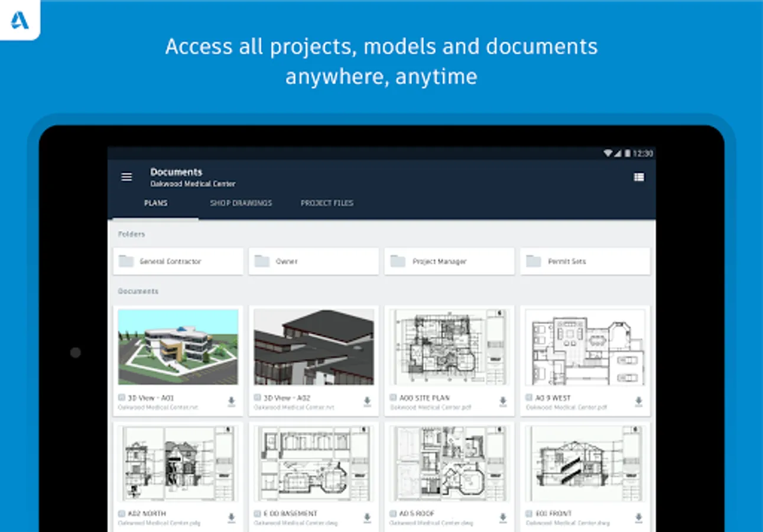Download the WEST plan document

(639, 402)
